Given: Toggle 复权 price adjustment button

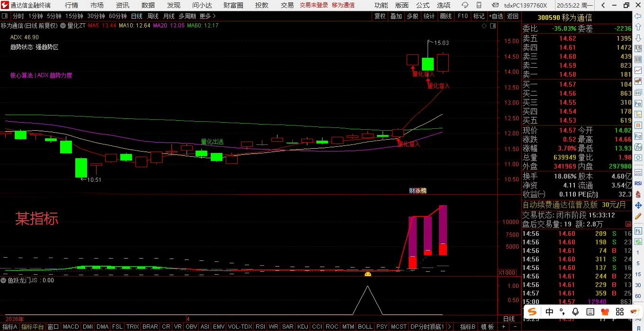Looking at the screenshot, I should coord(380,16).
